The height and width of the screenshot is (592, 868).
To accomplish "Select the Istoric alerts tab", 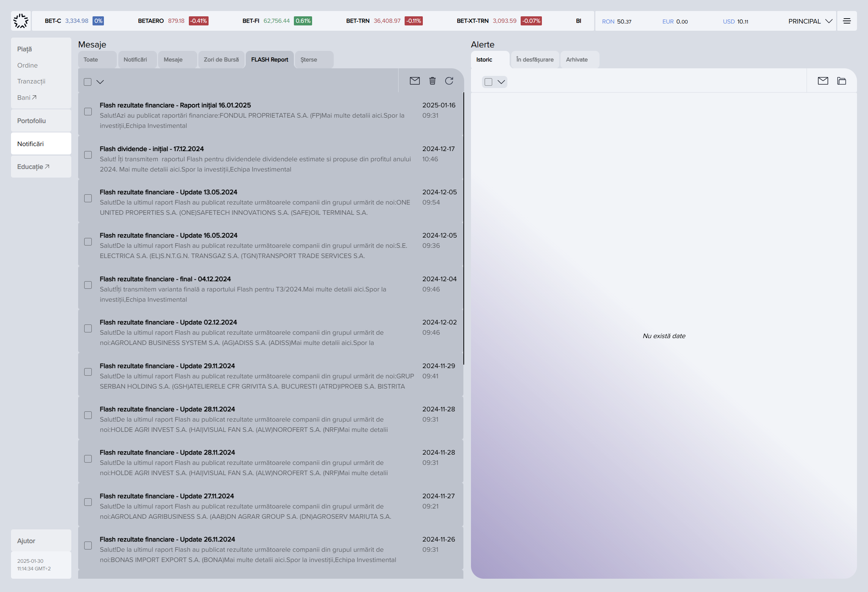I will click(490, 60).
